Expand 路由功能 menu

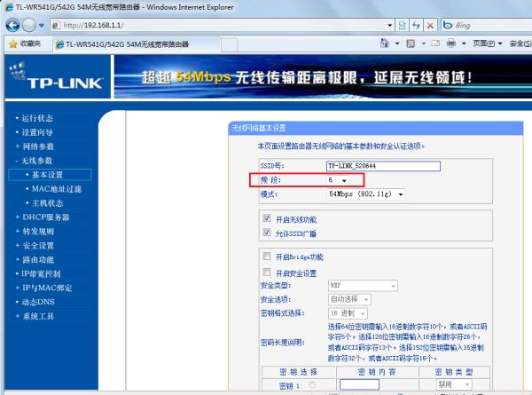click(x=38, y=260)
